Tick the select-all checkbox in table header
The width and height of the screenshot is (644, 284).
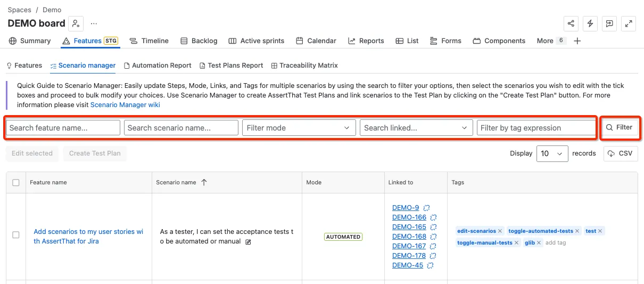coord(16,183)
